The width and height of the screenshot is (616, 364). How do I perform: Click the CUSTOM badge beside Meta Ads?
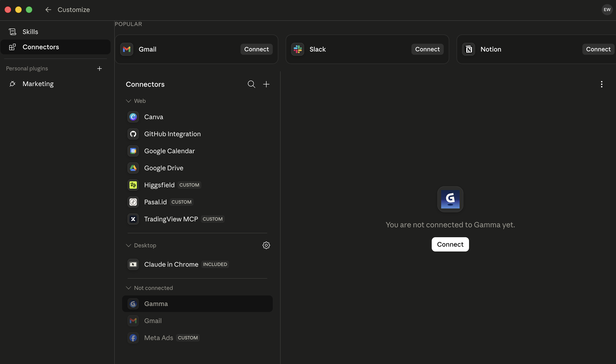tap(188, 338)
